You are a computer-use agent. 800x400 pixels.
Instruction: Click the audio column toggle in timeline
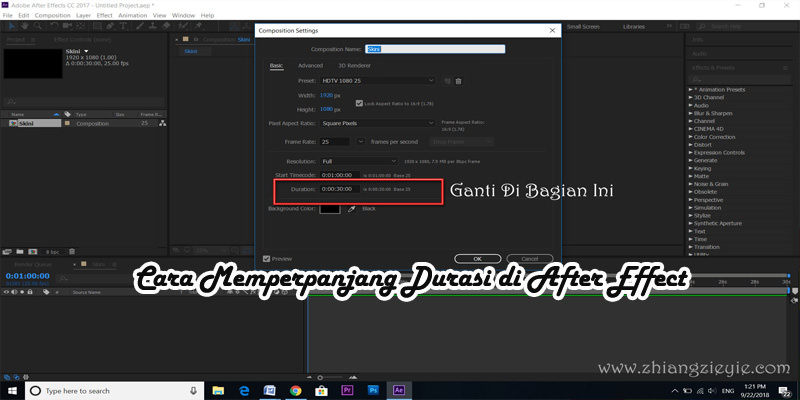pyautogui.click(x=14, y=292)
